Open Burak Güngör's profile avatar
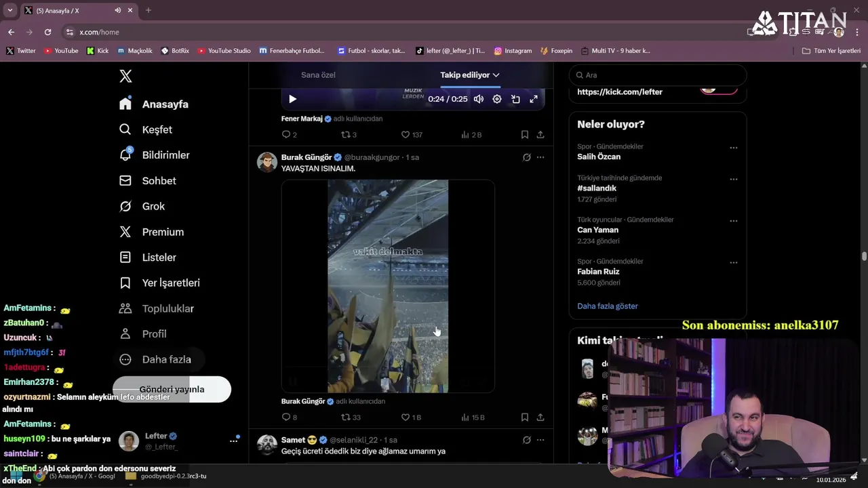This screenshot has height=488, width=868. (x=267, y=163)
